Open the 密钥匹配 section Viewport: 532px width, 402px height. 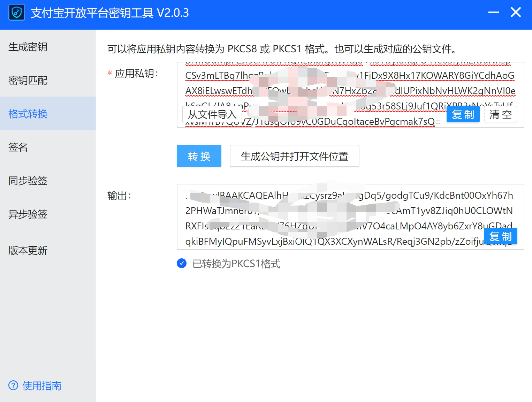[x=48, y=80]
